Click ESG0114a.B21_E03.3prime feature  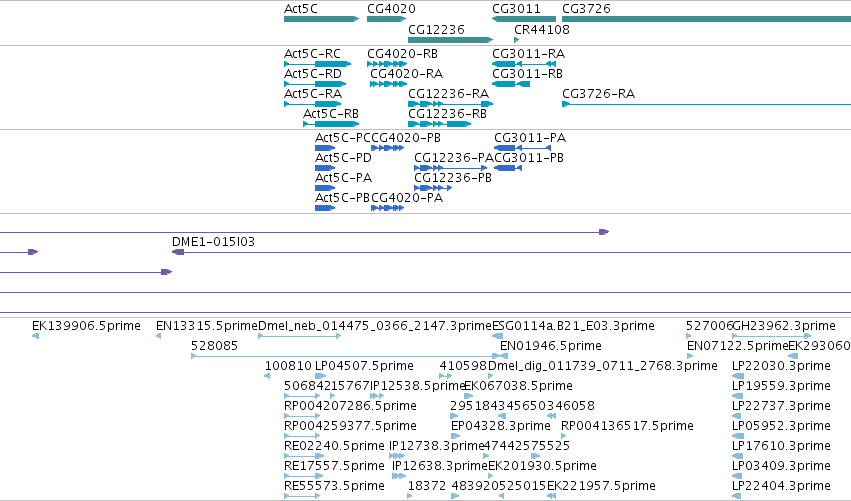497,337
